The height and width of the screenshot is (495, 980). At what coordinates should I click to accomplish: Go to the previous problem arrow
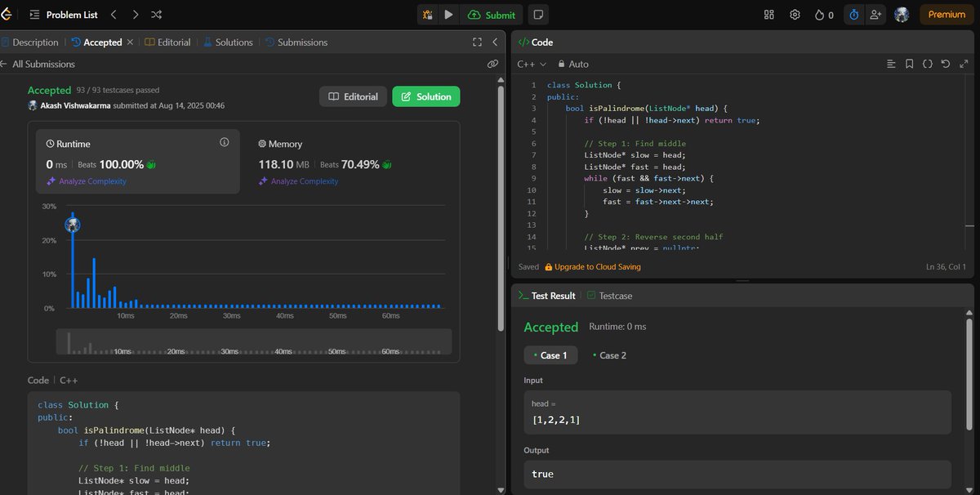coord(114,15)
